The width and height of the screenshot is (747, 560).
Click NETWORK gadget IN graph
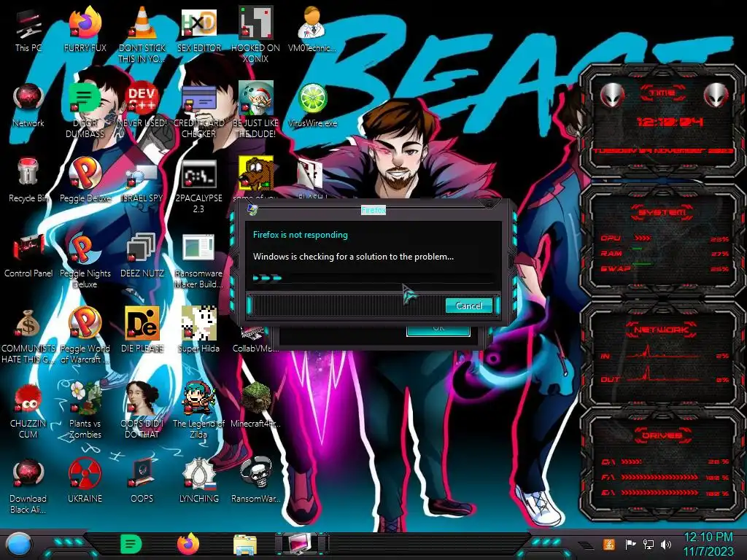[x=664, y=352]
